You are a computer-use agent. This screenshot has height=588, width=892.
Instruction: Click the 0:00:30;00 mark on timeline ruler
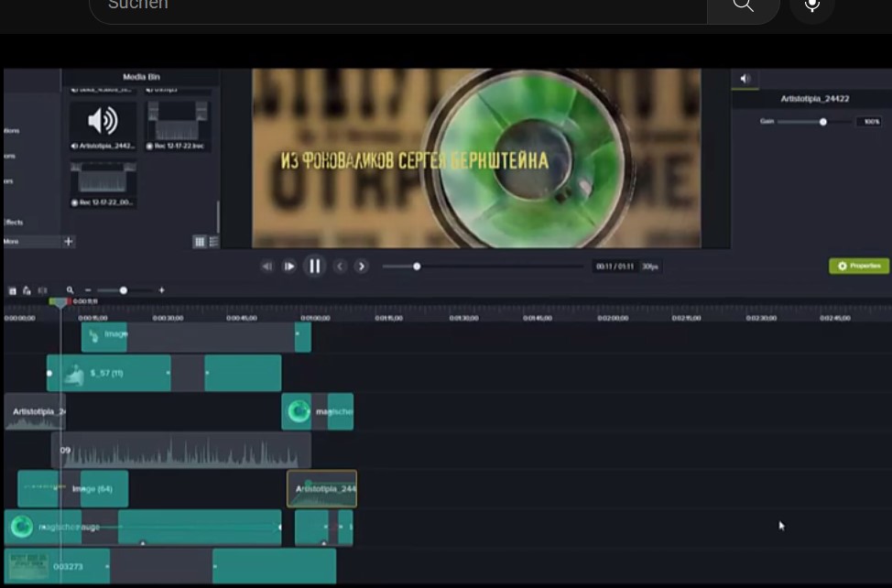coord(168,319)
